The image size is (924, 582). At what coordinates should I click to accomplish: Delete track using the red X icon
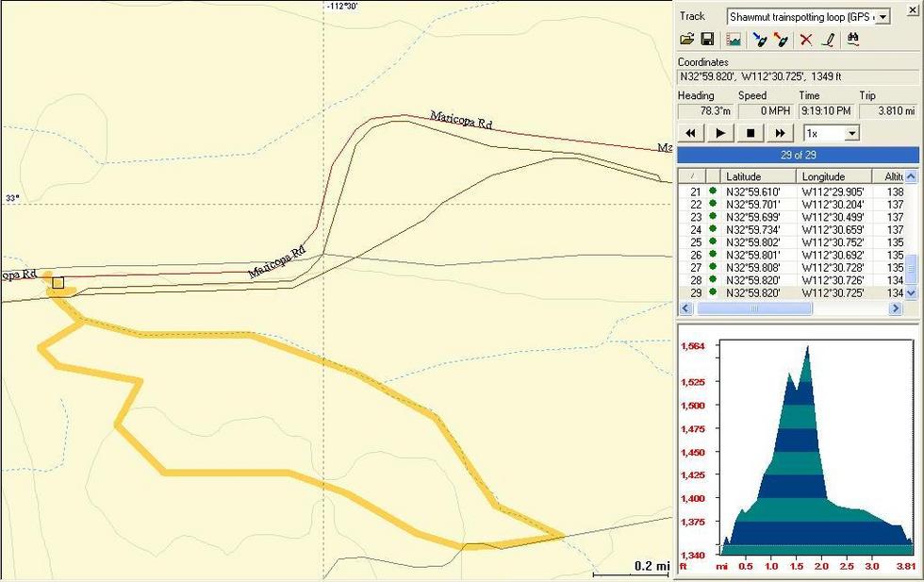pyautogui.click(x=805, y=40)
